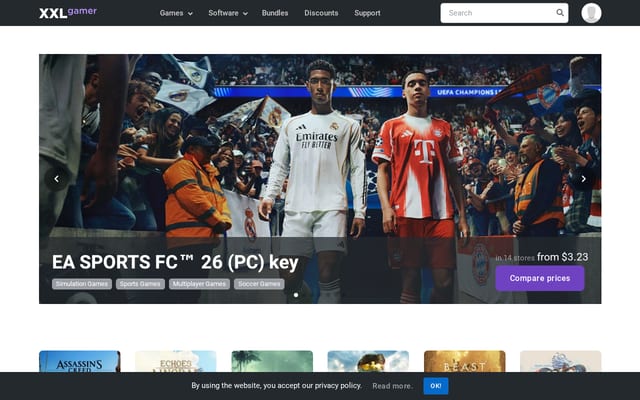Viewport: 640px width, 400px height.
Task: Open the Discounts page
Action: (x=321, y=13)
